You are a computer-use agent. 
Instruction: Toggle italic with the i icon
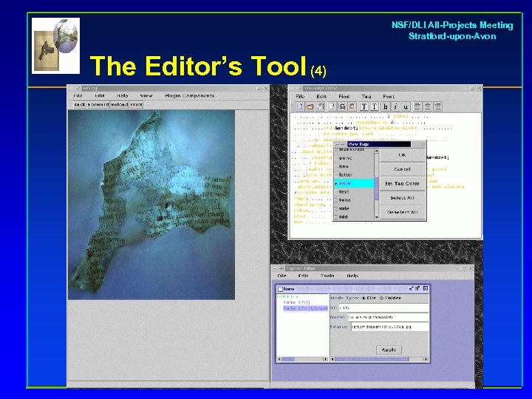(x=395, y=106)
